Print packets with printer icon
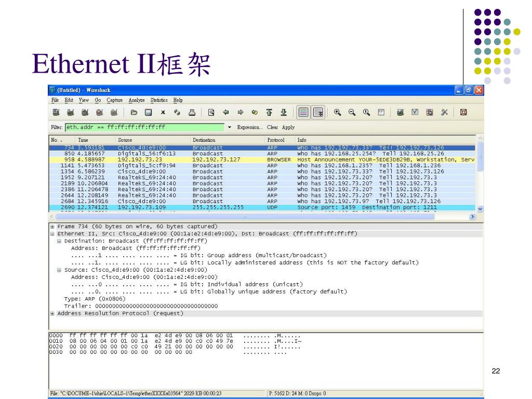 (192, 112)
